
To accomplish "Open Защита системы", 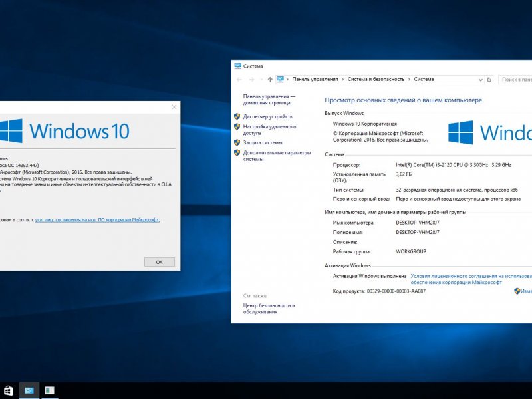I will (x=263, y=142).
